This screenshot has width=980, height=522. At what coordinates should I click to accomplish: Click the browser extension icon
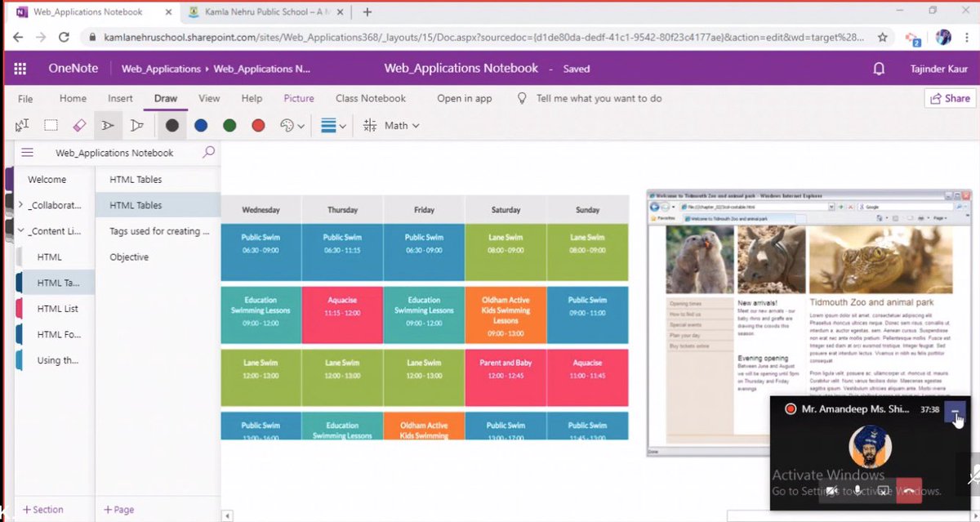click(x=913, y=38)
